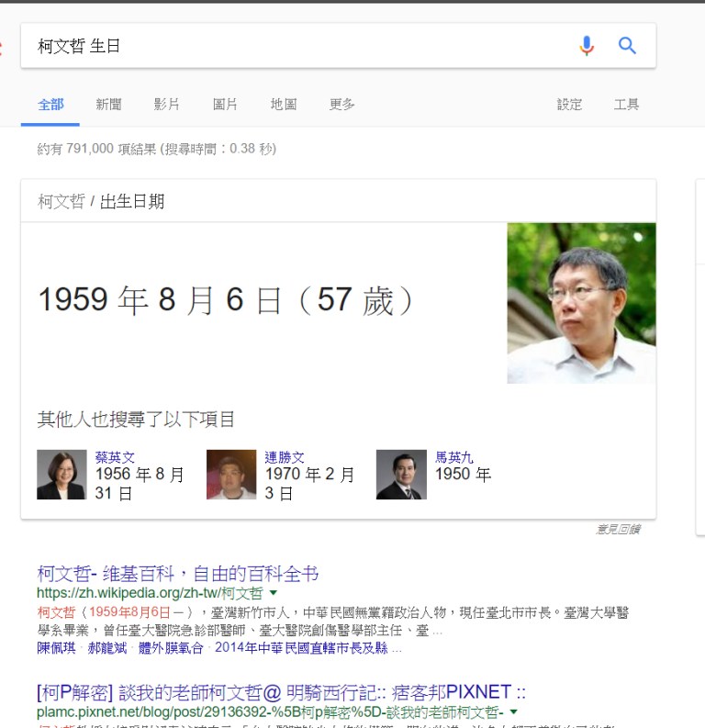Expand the 更多 menu
The width and height of the screenshot is (705, 728).
(342, 105)
